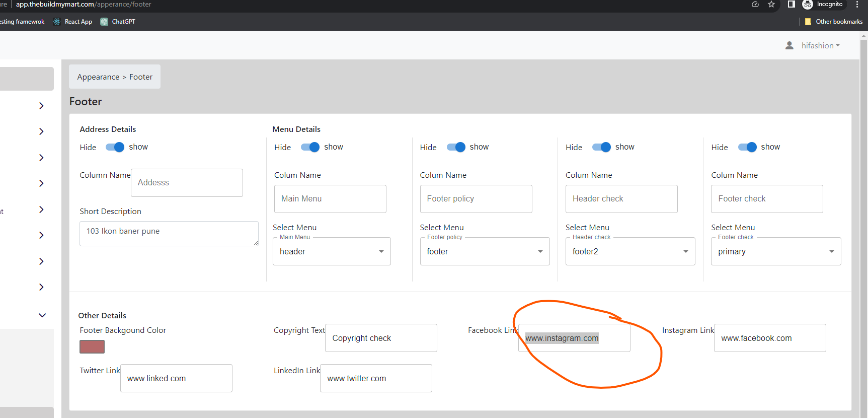Image resolution: width=868 pixels, height=418 pixels.
Task: Click the browser address bar URL
Action: coord(84,5)
